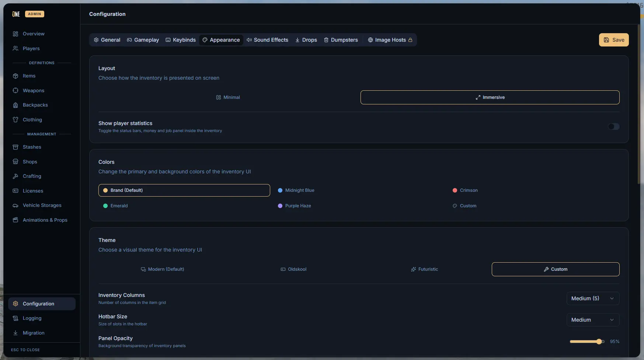Switch to the Dumpsters tab
This screenshot has width=644, height=360.
[x=341, y=40]
